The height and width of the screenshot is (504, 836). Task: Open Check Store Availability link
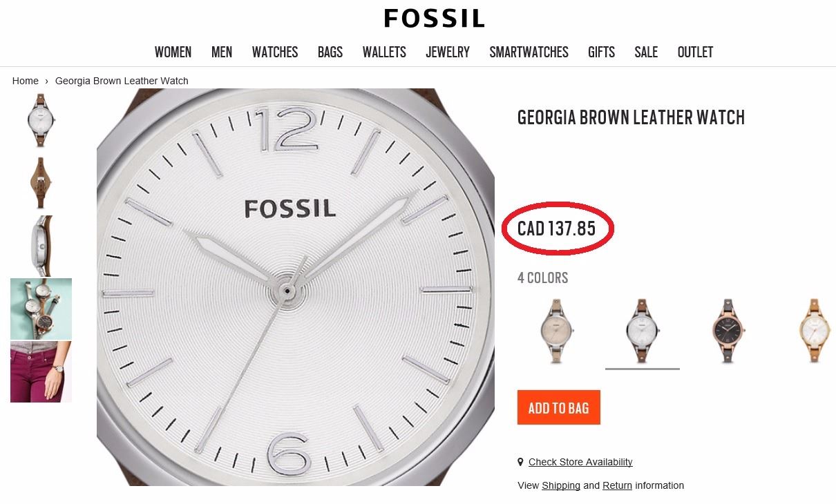click(x=580, y=462)
